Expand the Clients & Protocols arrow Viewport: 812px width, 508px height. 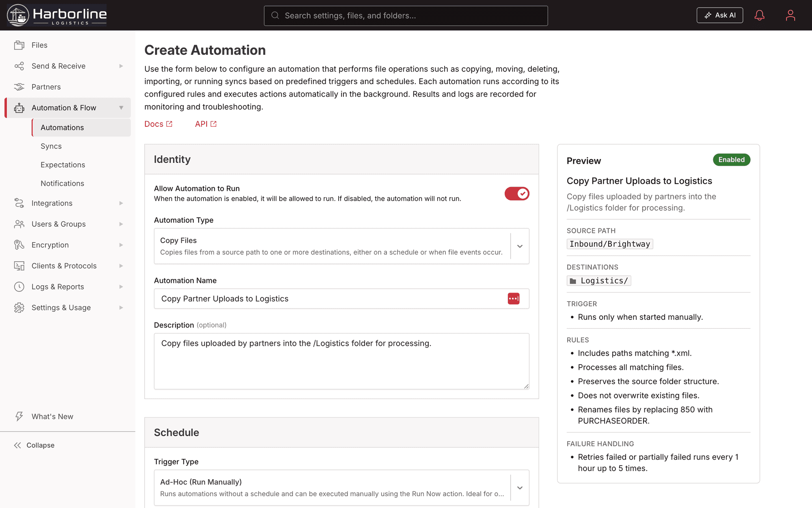click(x=121, y=266)
